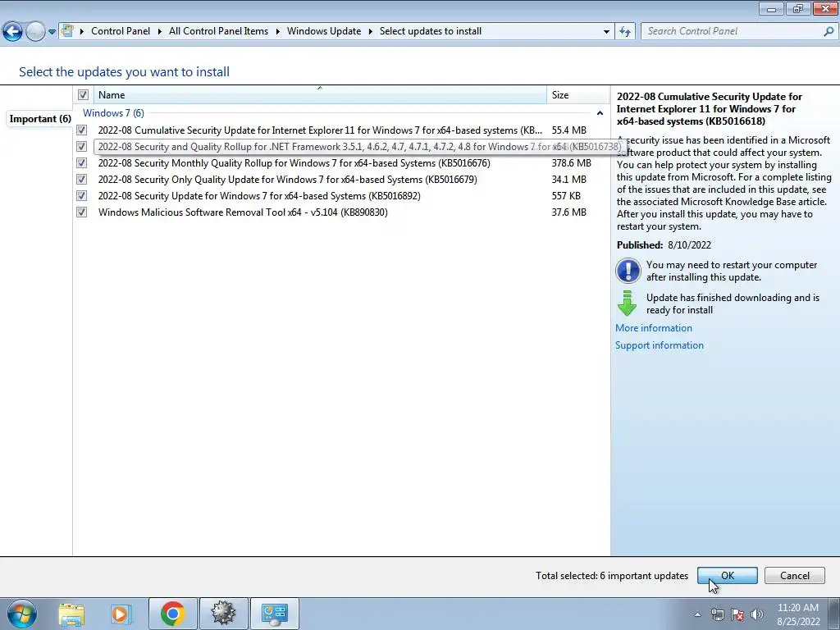
Task: Confirm the selection with OK button
Action: [x=727, y=575]
